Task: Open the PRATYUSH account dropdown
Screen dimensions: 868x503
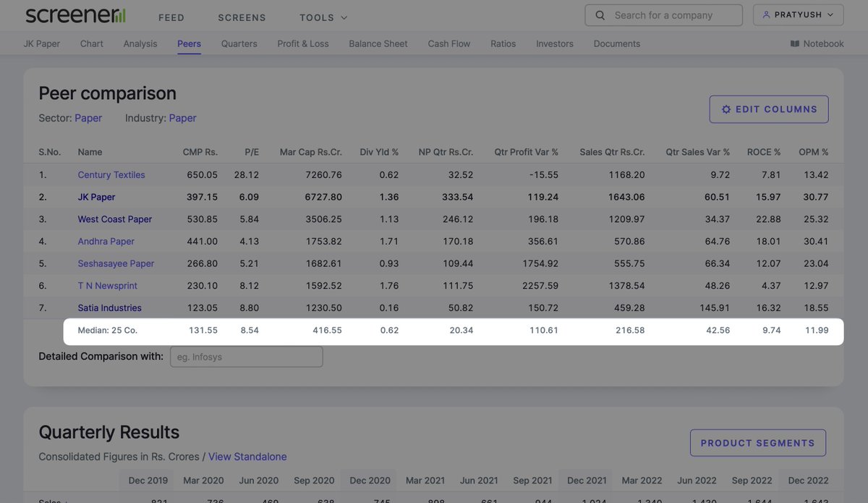Action: 798,15
